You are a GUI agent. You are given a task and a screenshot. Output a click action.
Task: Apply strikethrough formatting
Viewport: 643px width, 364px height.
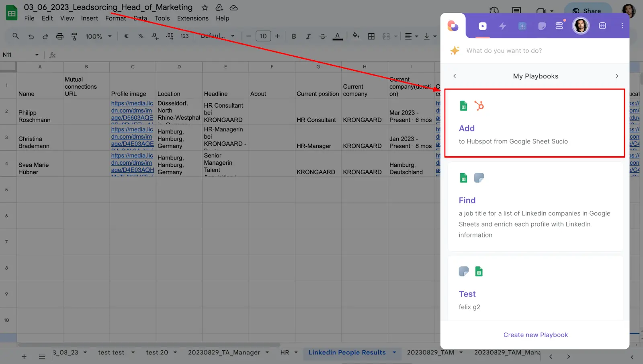point(323,36)
